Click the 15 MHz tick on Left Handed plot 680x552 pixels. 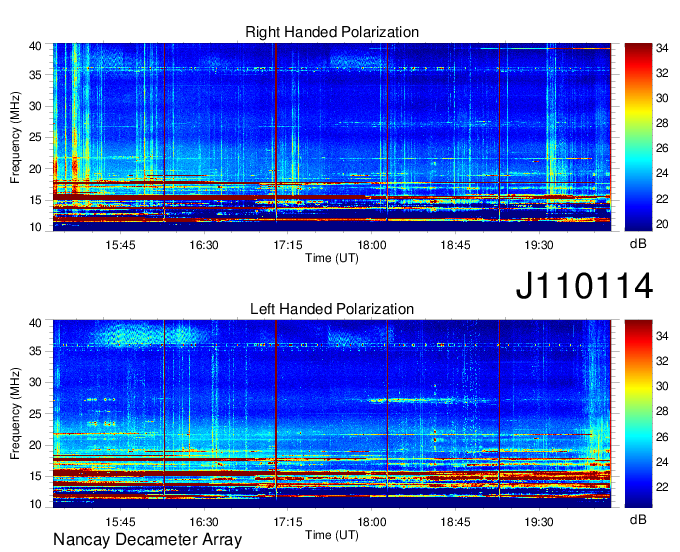click(35, 477)
